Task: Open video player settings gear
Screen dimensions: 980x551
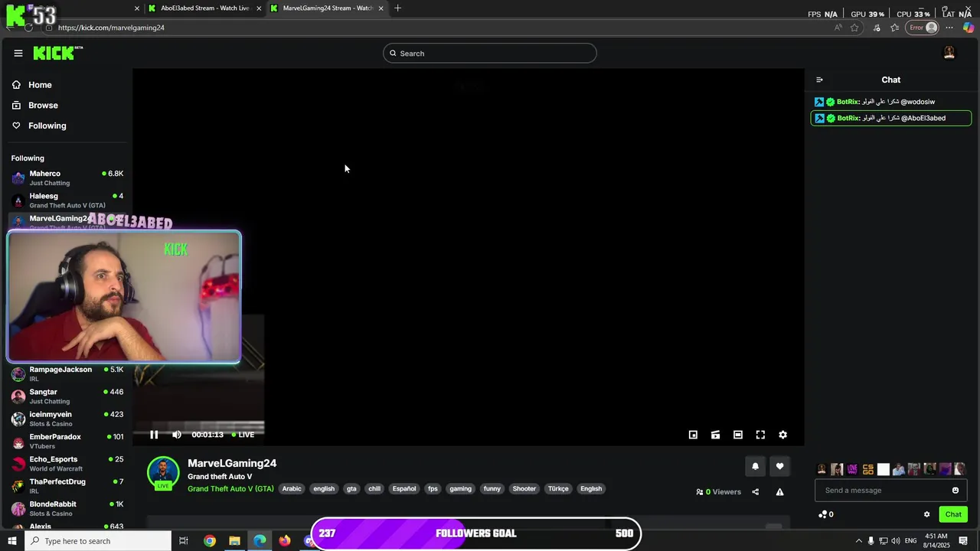Action: tap(782, 435)
